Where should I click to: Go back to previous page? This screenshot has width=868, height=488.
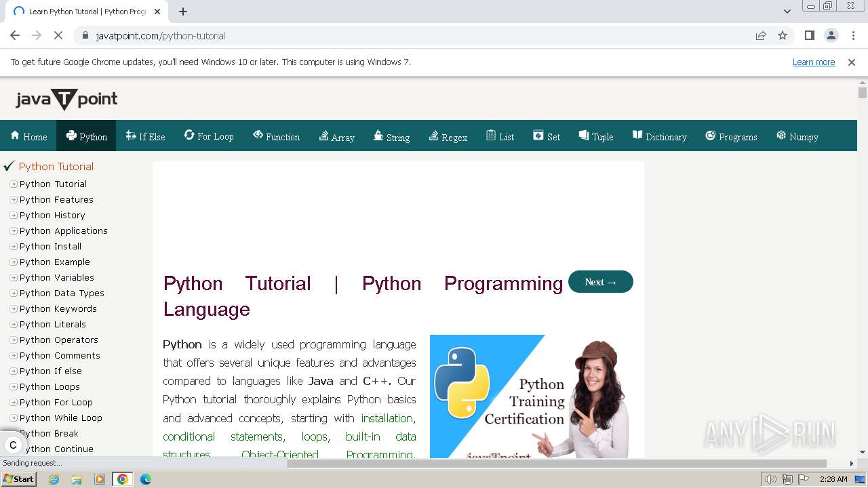click(x=15, y=35)
